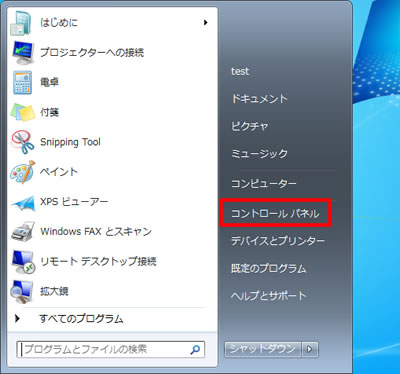Open the はじめに (Getting Started) icon
Screen dimensions: 400x374
pos(21,23)
